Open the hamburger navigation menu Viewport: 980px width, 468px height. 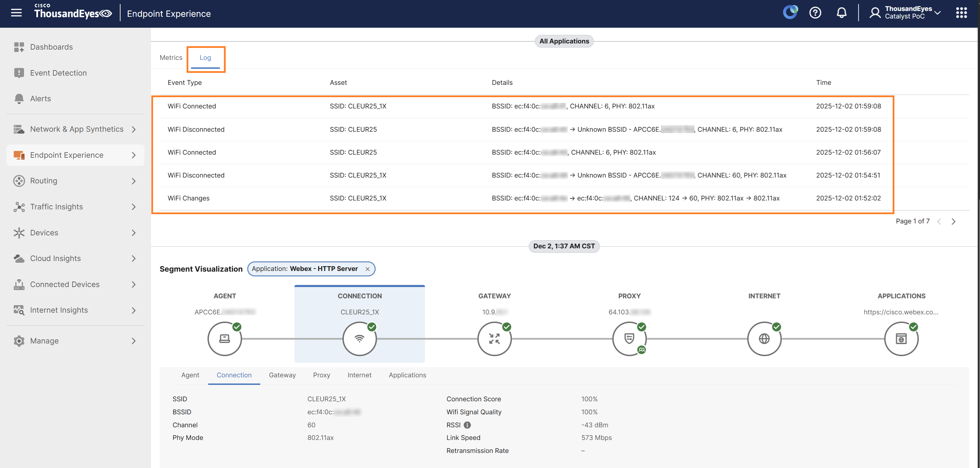[x=16, y=13]
